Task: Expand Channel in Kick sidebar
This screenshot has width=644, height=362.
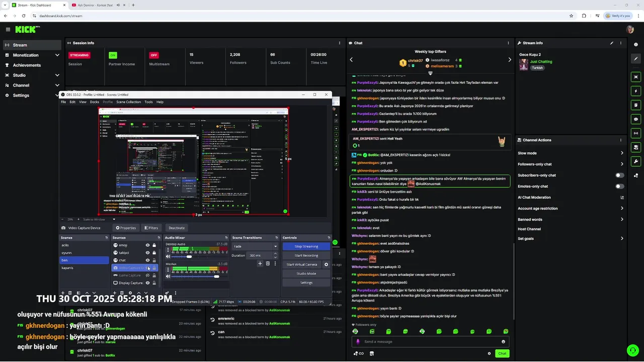Action: 57,85
